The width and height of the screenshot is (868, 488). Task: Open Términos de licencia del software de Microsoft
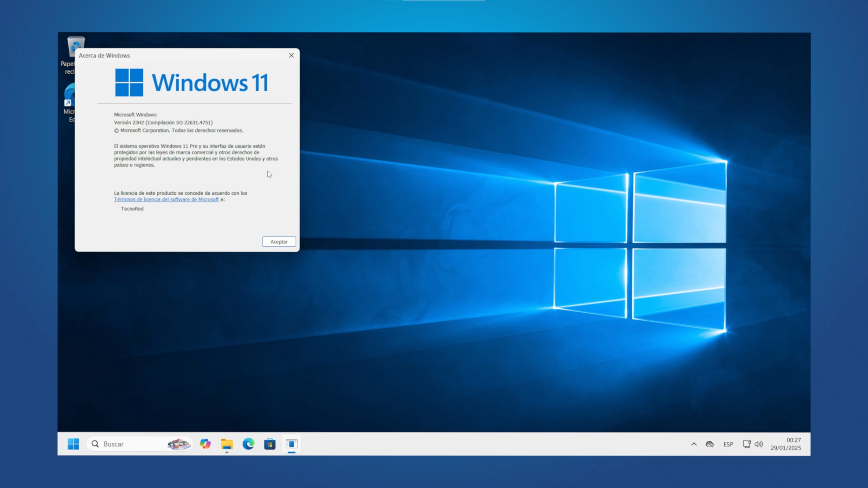click(166, 199)
